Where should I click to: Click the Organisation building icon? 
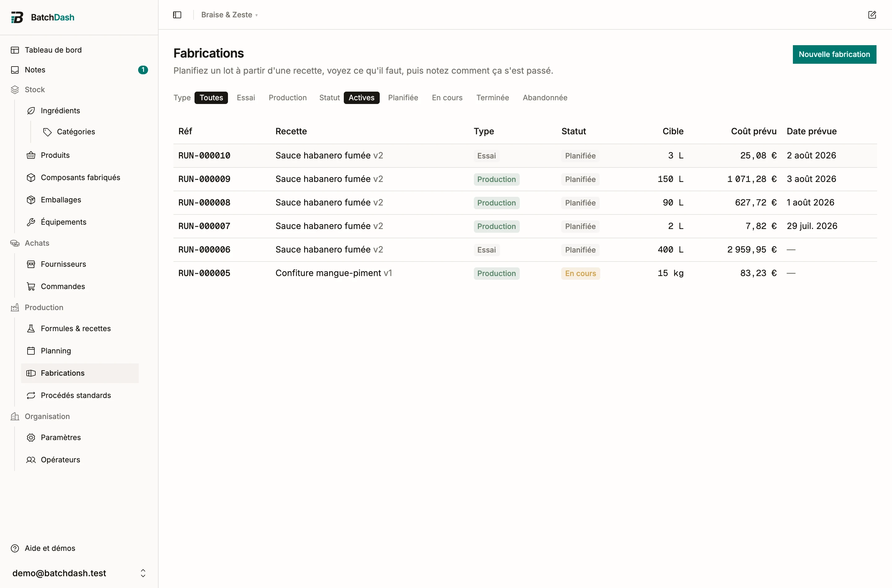point(15,416)
